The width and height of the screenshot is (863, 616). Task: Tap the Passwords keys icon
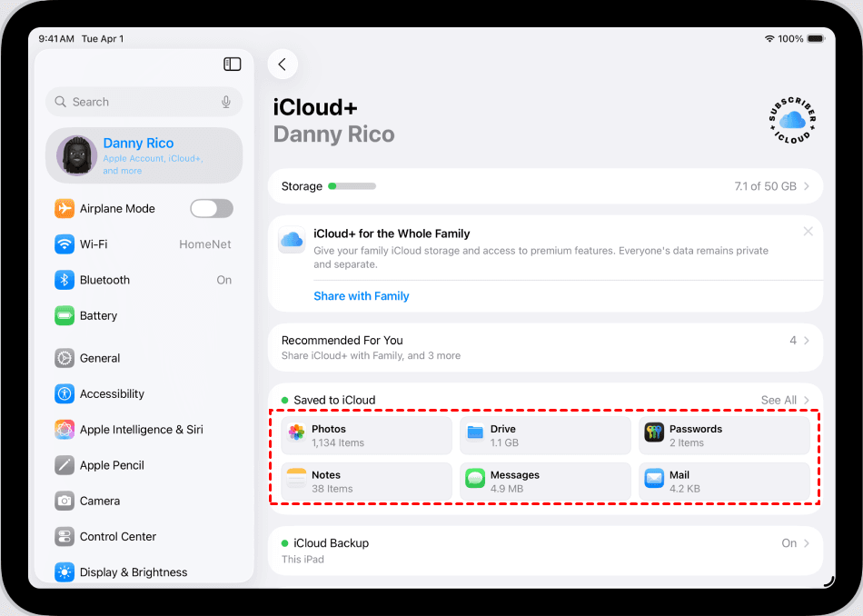click(654, 432)
